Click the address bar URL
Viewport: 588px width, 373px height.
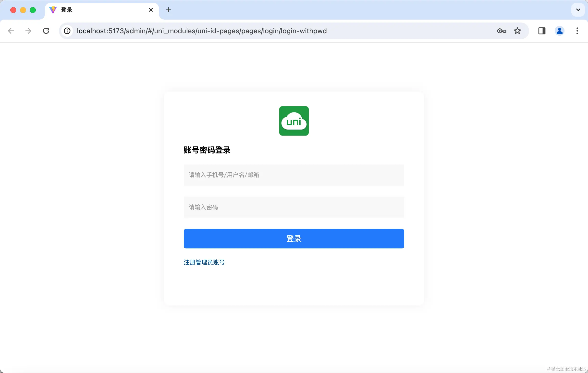201,31
